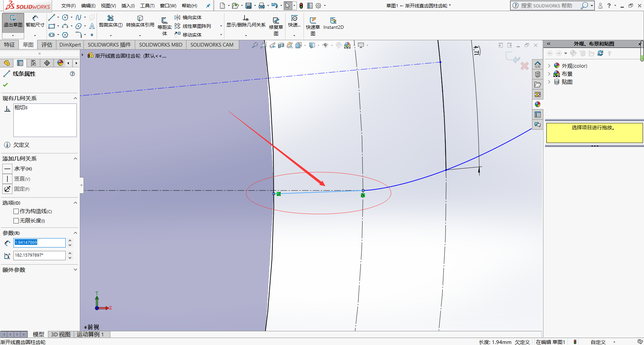Open Appearances ball tab in task pane sidebar
The height and width of the screenshot is (345, 644).
pos(538,104)
